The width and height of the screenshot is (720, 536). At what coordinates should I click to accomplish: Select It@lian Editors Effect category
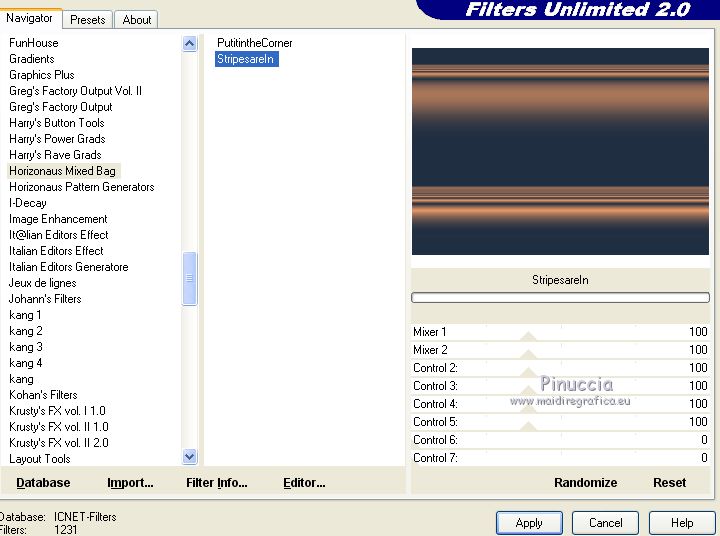[x=59, y=235]
